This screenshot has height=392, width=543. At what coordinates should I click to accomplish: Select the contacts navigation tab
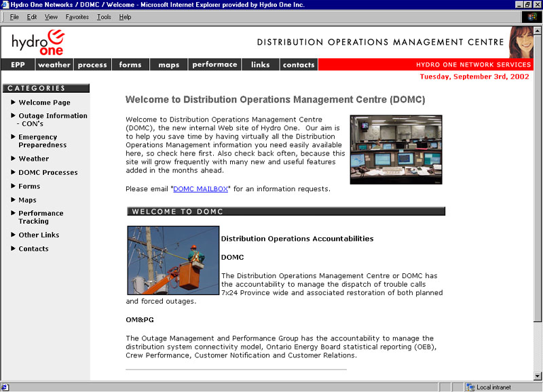pos(299,64)
